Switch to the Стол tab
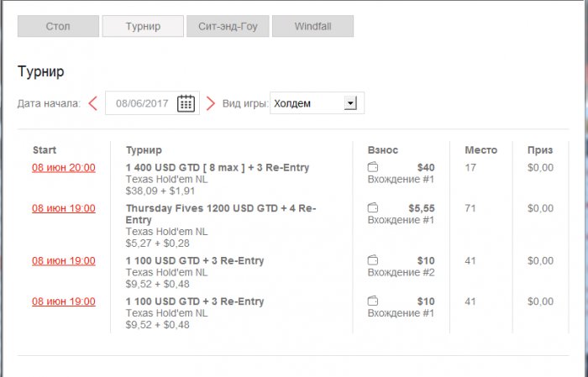 [x=58, y=26]
